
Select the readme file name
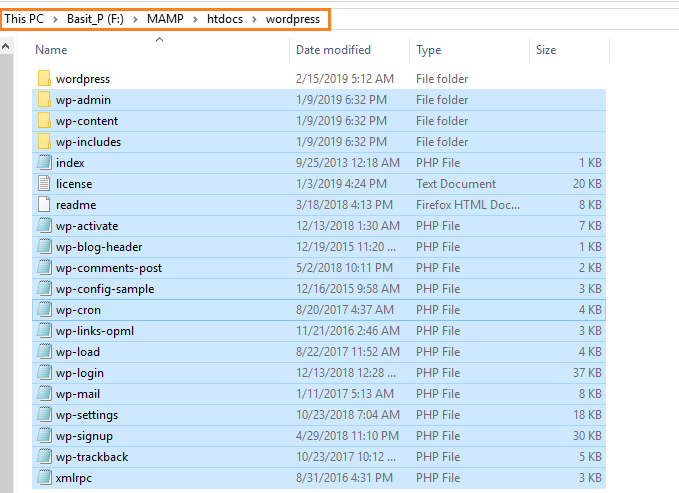[76, 205]
